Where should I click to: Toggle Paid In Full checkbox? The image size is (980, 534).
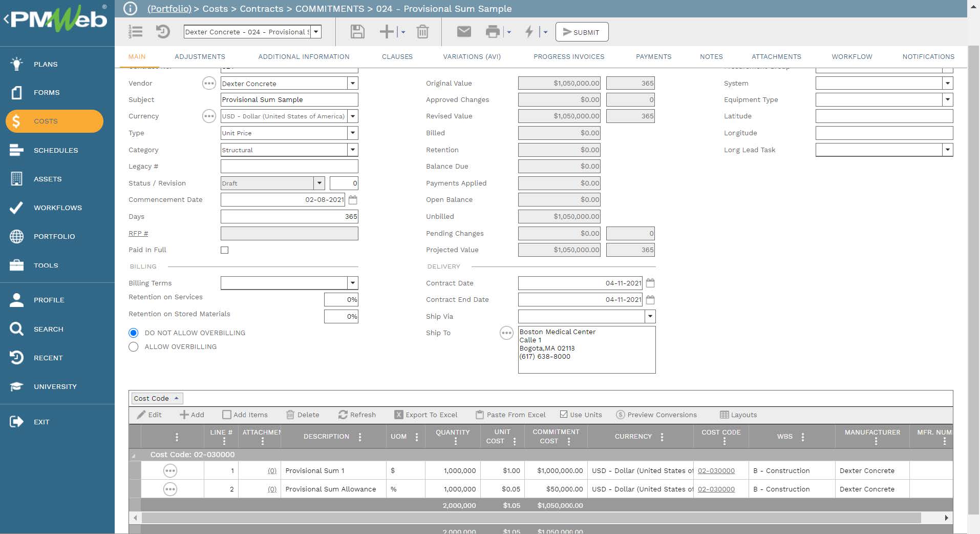coord(224,250)
